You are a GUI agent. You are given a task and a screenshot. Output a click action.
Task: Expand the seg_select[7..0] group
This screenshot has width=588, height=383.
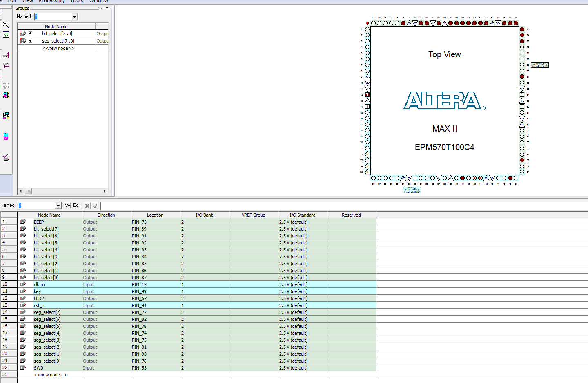pyautogui.click(x=30, y=41)
